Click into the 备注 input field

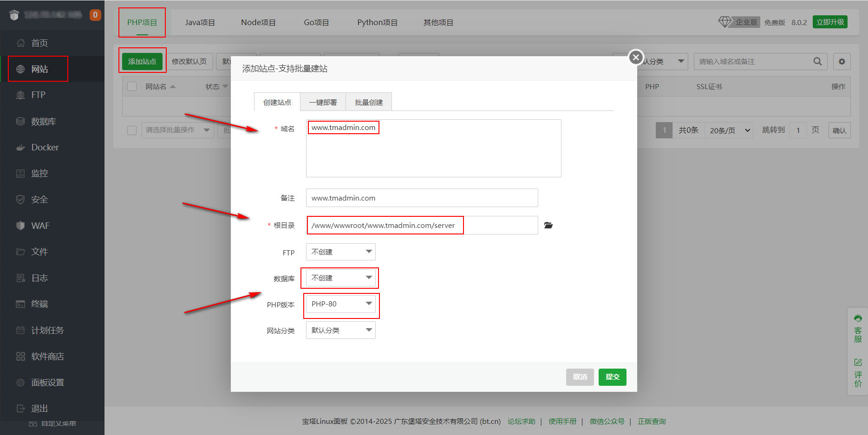[422, 198]
